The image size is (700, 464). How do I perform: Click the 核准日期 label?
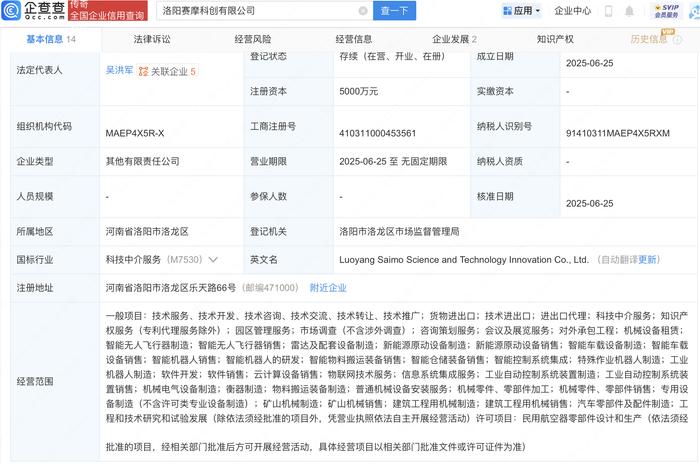[x=495, y=196]
